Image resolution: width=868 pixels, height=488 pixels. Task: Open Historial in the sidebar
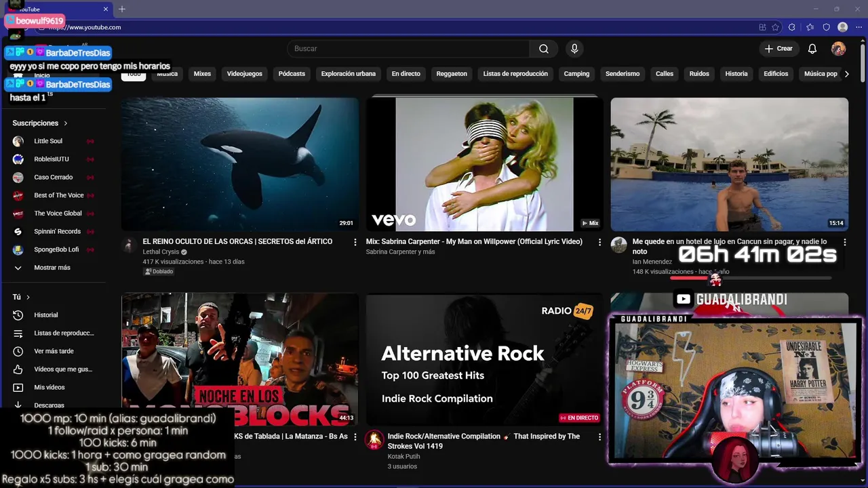(x=46, y=315)
